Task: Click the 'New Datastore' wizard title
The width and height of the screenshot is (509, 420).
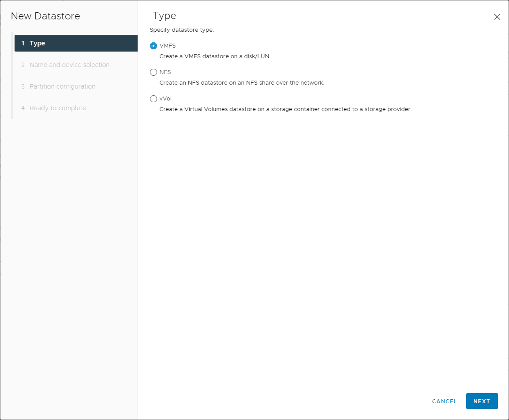Action: (x=45, y=16)
